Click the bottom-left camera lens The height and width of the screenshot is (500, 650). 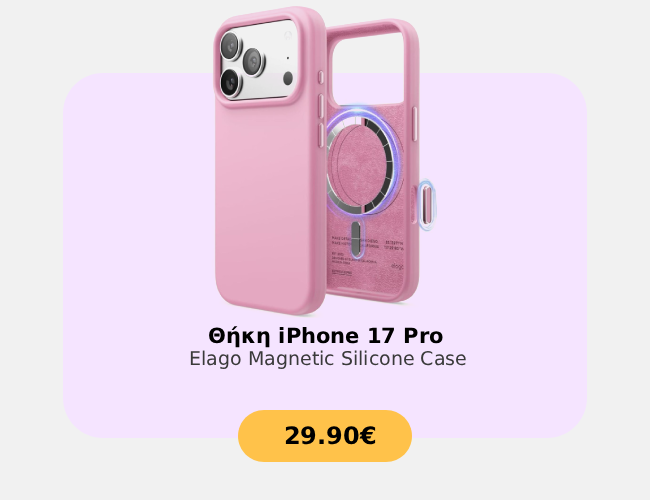(230, 82)
